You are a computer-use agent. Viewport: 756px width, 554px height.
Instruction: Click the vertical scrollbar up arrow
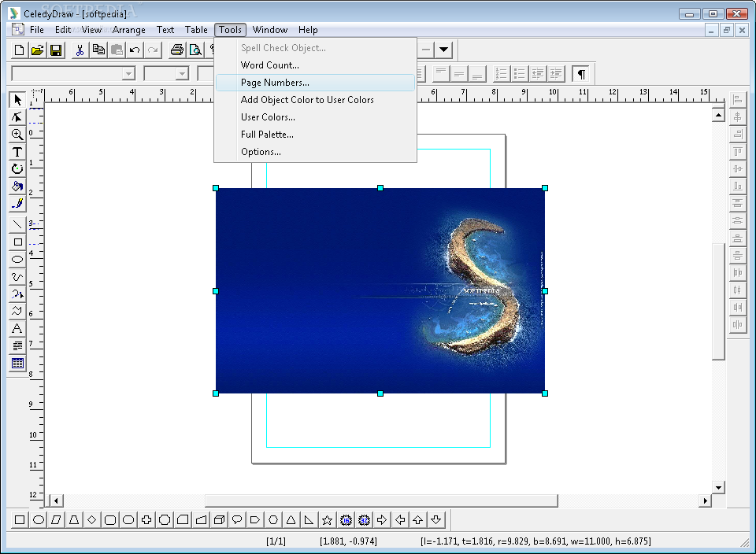[x=718, y=115]
